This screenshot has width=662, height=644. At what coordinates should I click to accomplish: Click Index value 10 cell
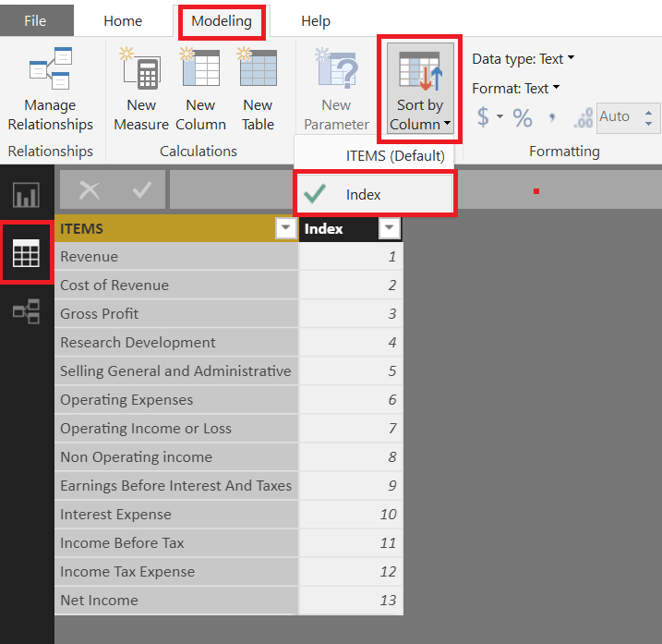[351, 515]
